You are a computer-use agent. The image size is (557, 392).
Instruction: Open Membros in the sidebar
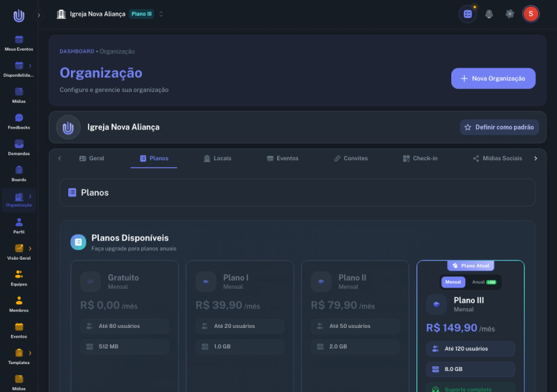tap(19, 304)
